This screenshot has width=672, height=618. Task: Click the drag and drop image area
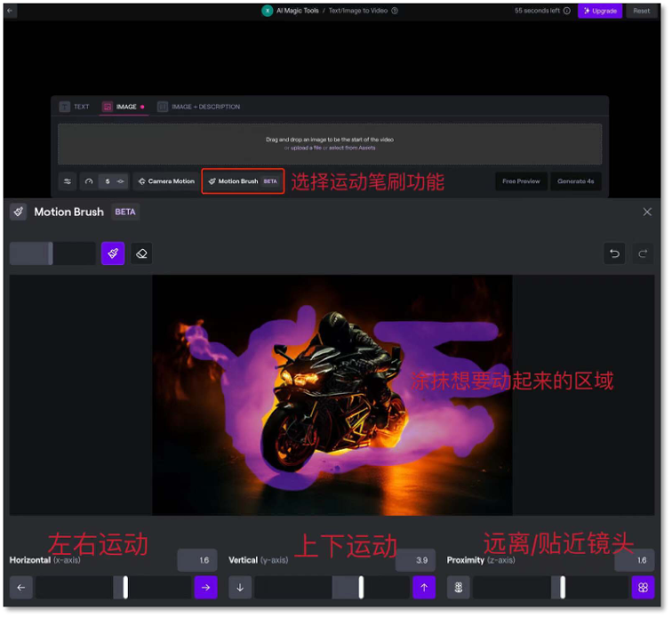click(x=330, y=144)
